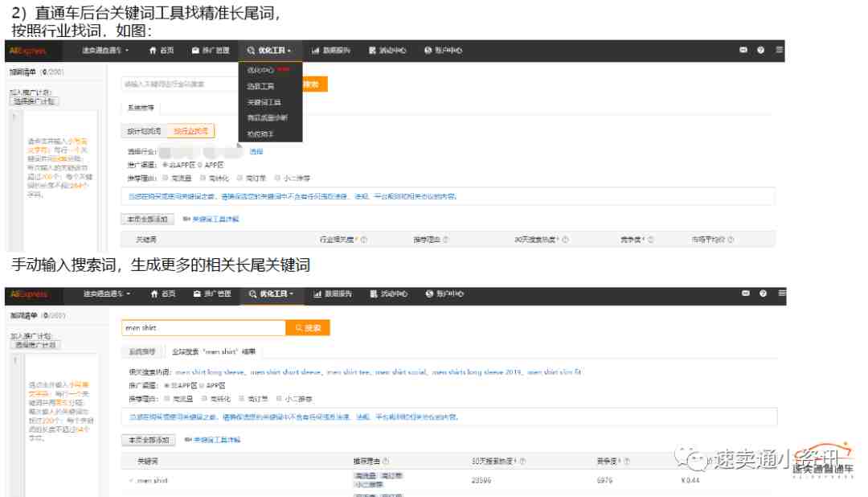Tick the 小二推荐 checkbox in the industry search panel
868x497 pixels.
coord(278,178)
